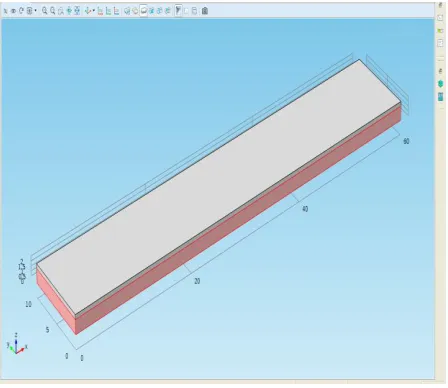Click axis tick label '5'

click(47, 330)
